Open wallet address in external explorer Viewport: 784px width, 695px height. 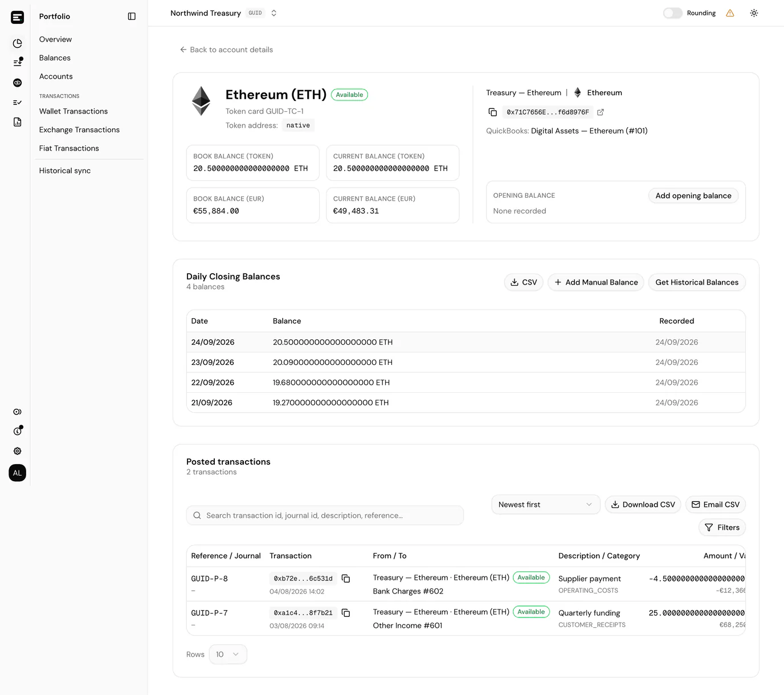(601, 112)
